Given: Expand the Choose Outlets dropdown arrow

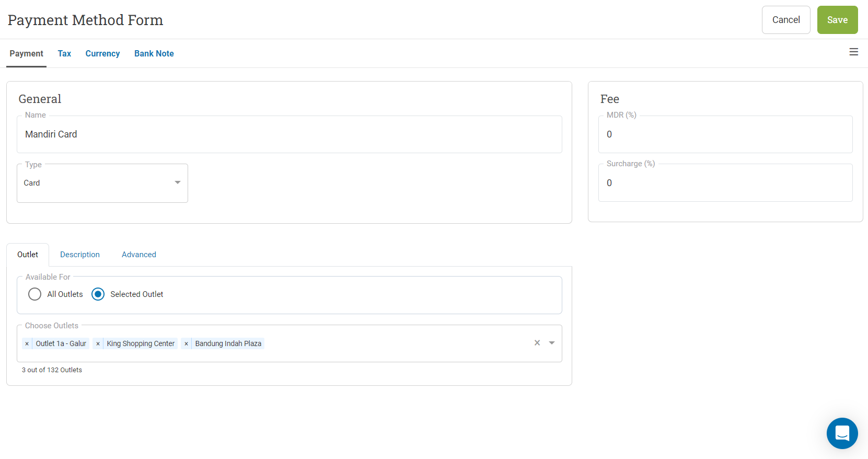Looking at the screenshot, I should (552, 343).
